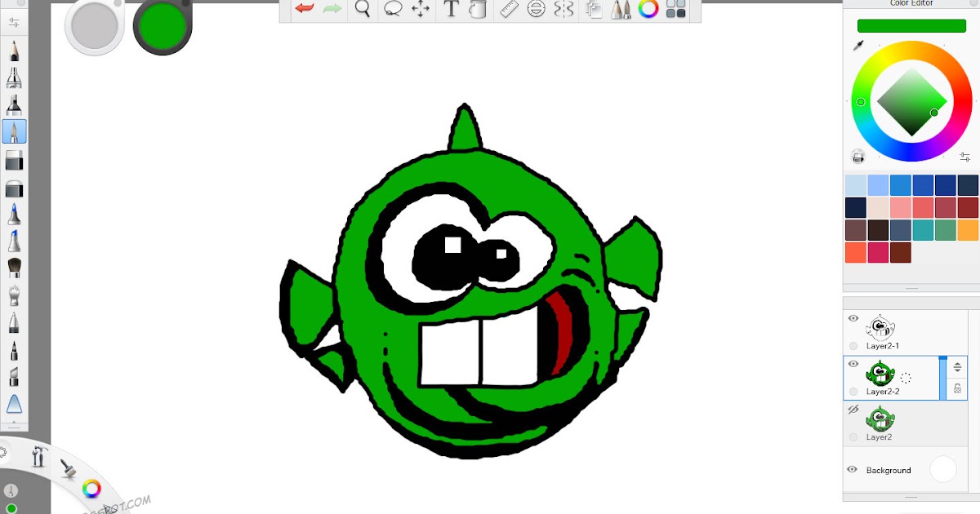980x514 pixels.
Task: Open the lagoon color wheel icon
Action: 91,489
